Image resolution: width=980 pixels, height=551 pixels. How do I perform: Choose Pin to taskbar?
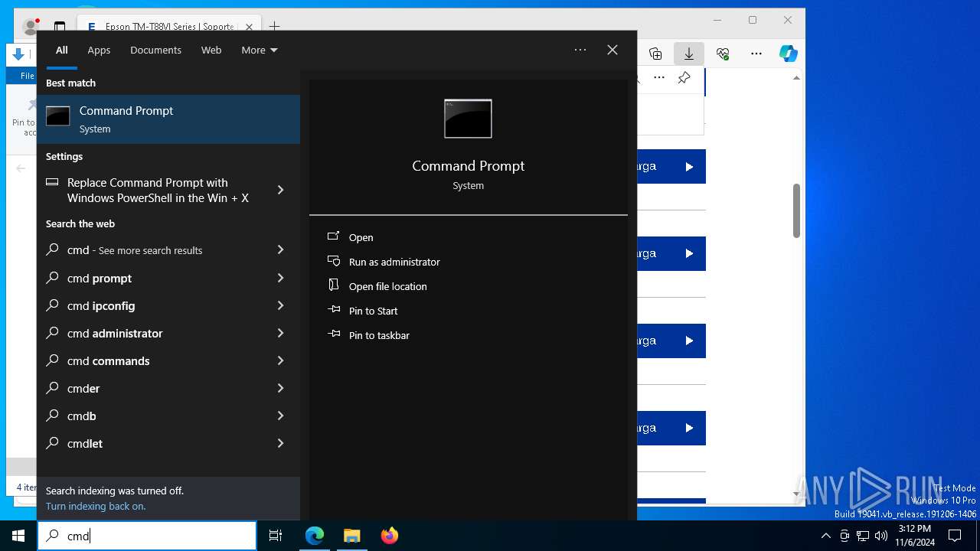coord(379,335)
